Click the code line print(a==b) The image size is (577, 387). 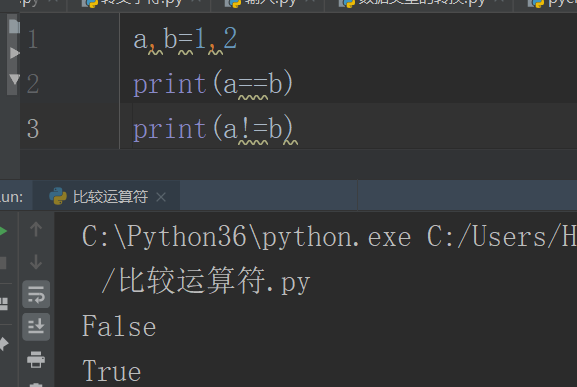(x=213, y=84)
